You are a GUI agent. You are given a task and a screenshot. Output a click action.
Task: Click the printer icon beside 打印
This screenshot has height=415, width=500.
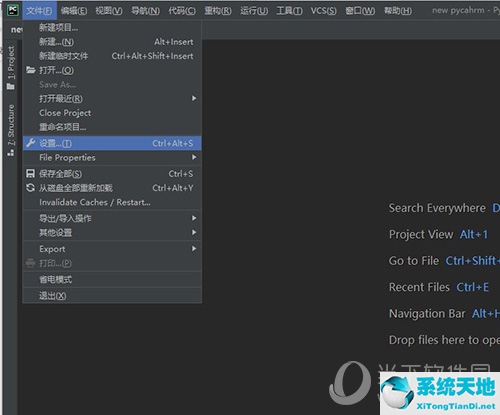(x=30, y=263)
